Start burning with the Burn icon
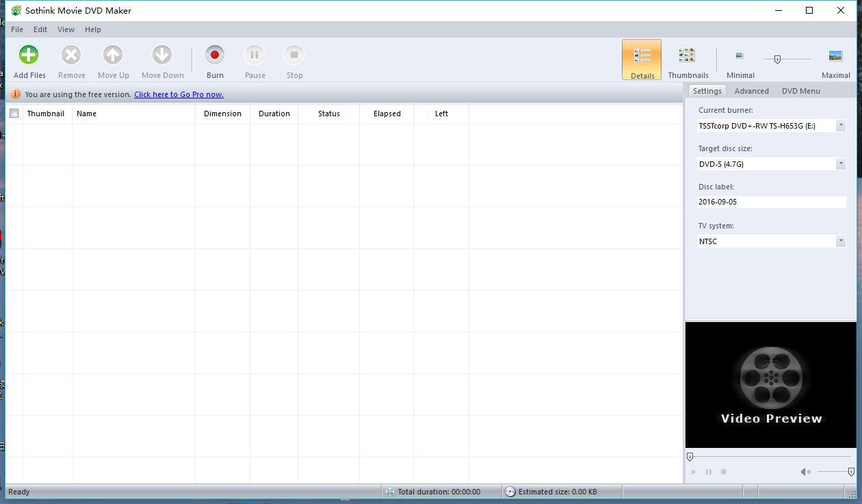 (215, 55)
